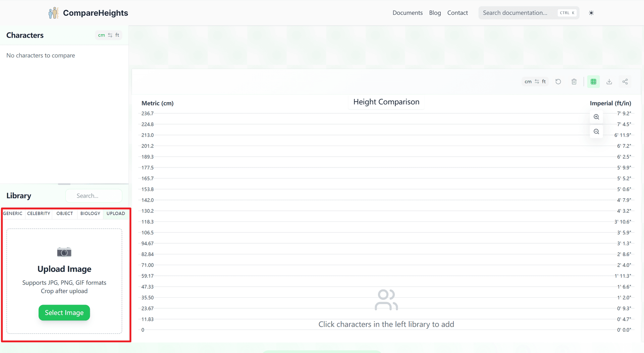Open the Documents link
644x353 pixels.
408,13
